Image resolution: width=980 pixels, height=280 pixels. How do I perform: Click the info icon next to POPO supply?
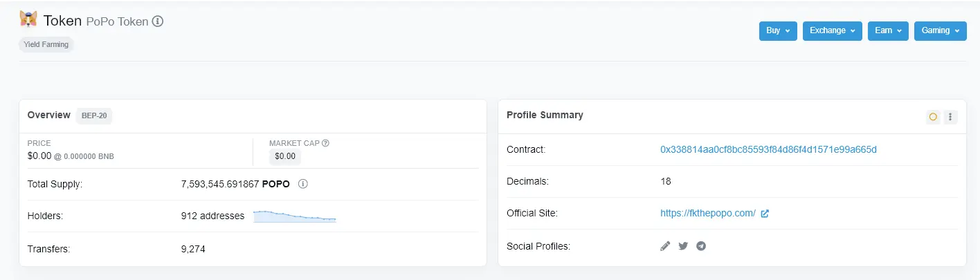point(302,184)
